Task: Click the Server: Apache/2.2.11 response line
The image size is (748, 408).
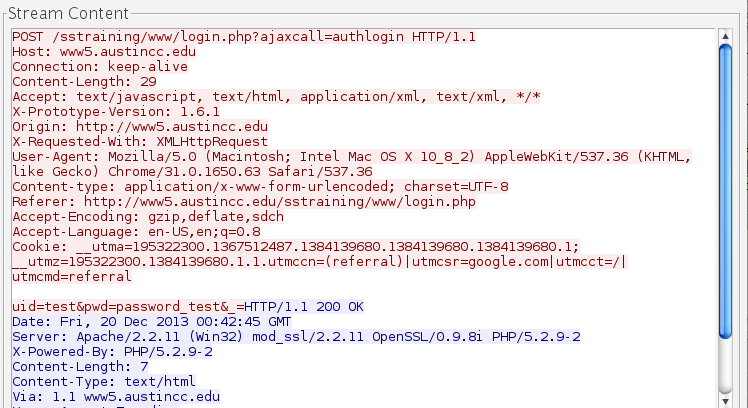Action: tap(296, 337)
